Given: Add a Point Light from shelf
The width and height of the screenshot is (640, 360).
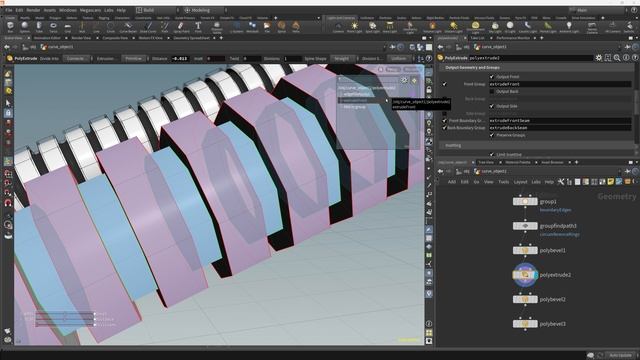Looking at the screenshot, I should click(355, 27).
